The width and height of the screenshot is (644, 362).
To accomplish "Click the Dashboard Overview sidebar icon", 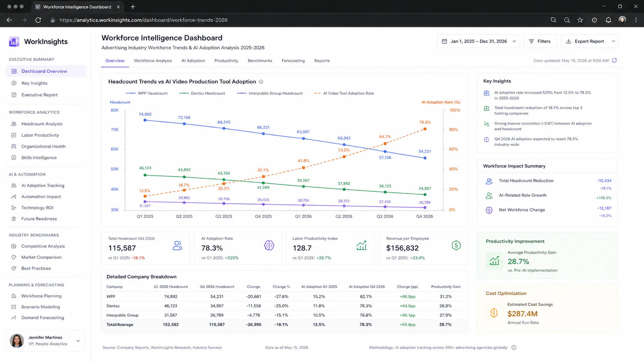I will 14,71.
